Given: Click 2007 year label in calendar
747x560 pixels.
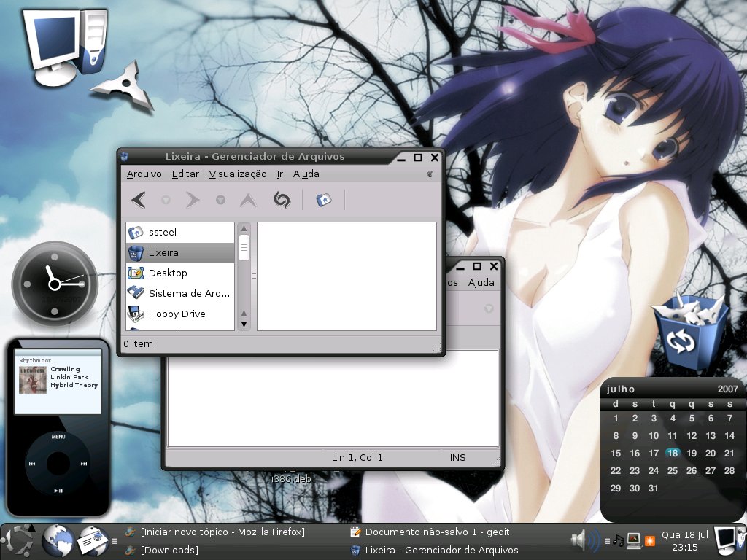Looking at the screenshot, I should click(728, 389).
